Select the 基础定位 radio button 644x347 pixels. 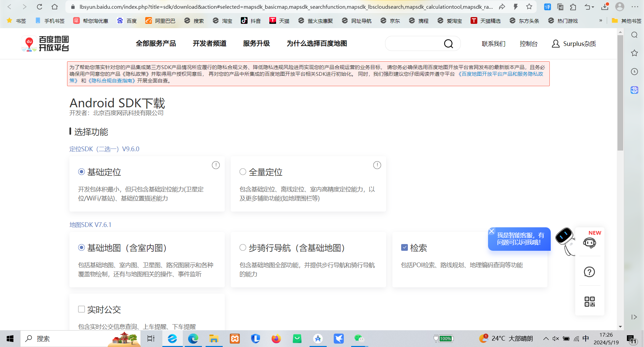click(82, 172)
